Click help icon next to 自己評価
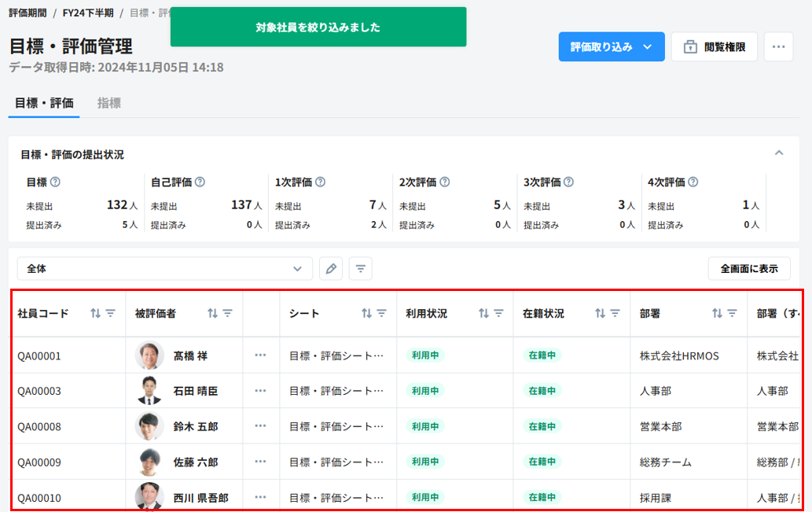This screenshot has height=512, width=812. point(200,182)
